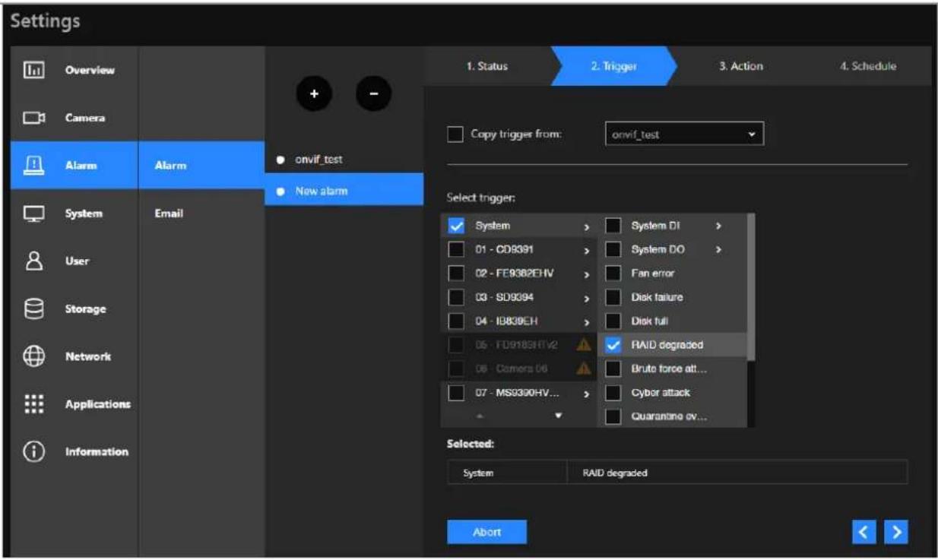Check the Fan error checkbox
The height and width of the screenshot is (560, 938).
point(613,274)
